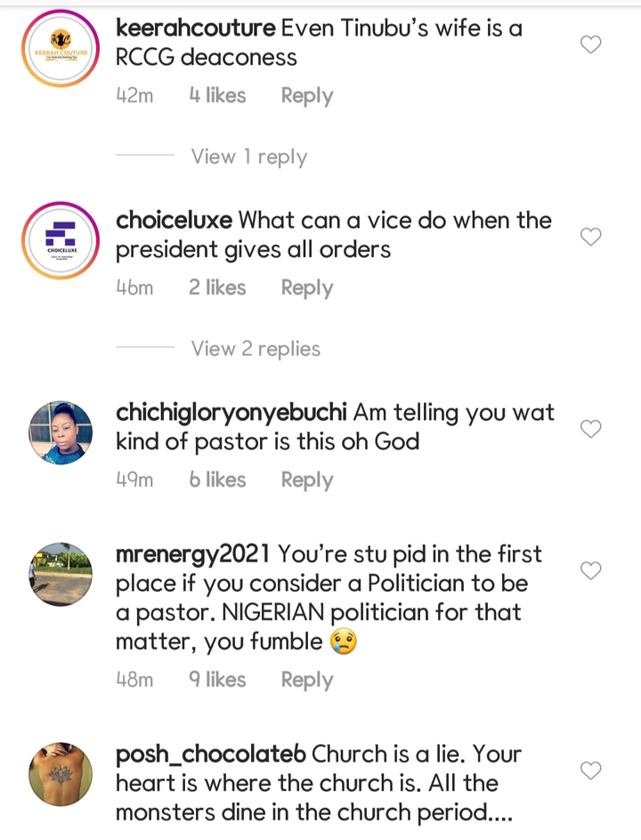
Task: Like posh_chocolateb's comment about church
Action: (x=591, y=770)
